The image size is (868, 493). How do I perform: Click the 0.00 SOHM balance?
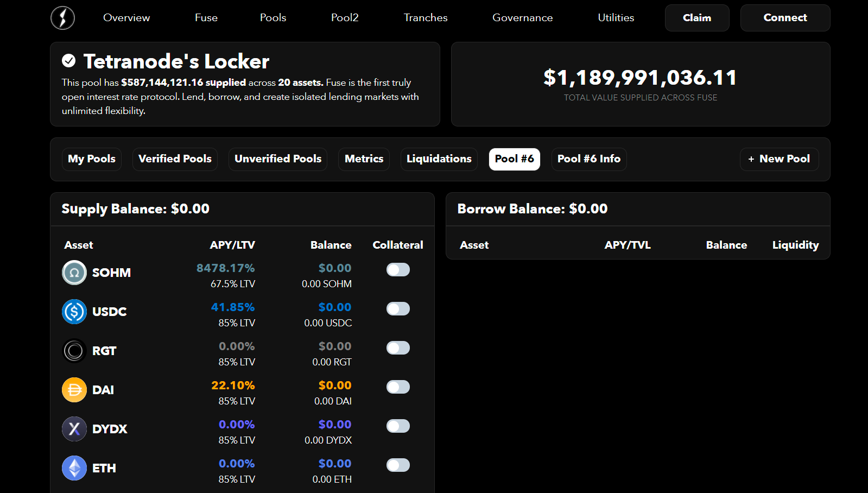327,284
